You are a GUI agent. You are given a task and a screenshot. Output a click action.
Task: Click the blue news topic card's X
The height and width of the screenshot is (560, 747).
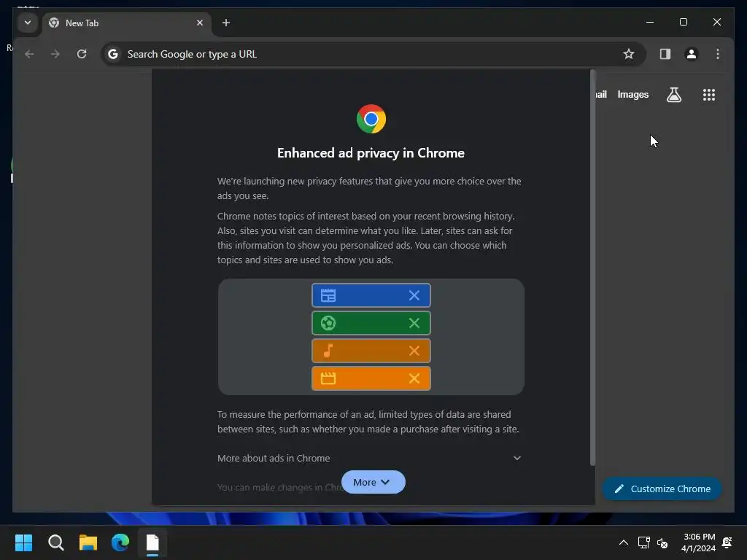[x=414, y=295]
